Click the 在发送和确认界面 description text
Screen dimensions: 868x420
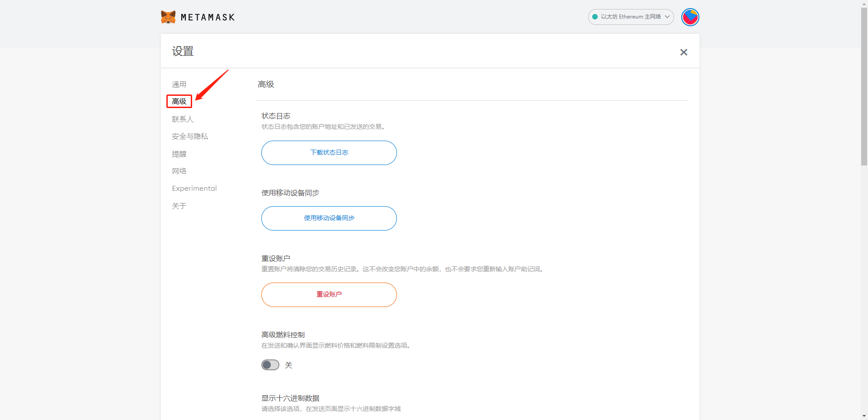click(336, 346)
